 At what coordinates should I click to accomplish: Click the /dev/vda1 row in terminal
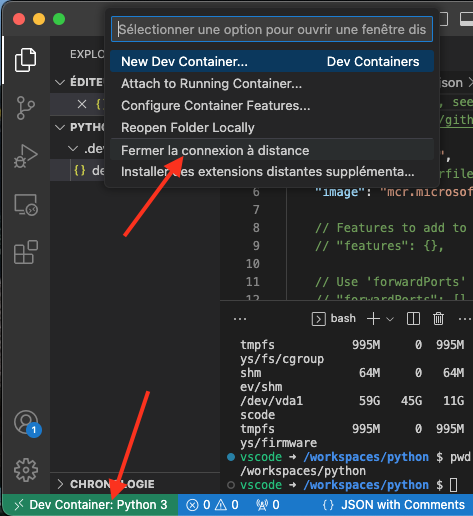click(x=352, y=401)
